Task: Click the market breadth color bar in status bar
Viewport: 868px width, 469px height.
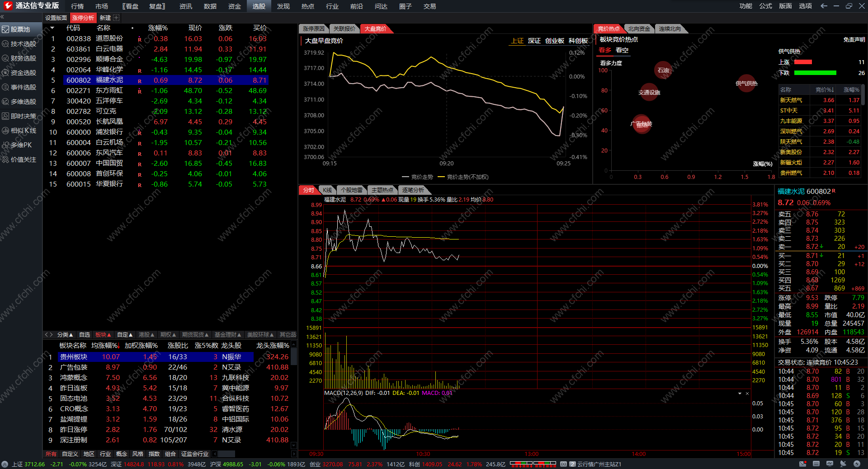Action: (x=533, y=464)
